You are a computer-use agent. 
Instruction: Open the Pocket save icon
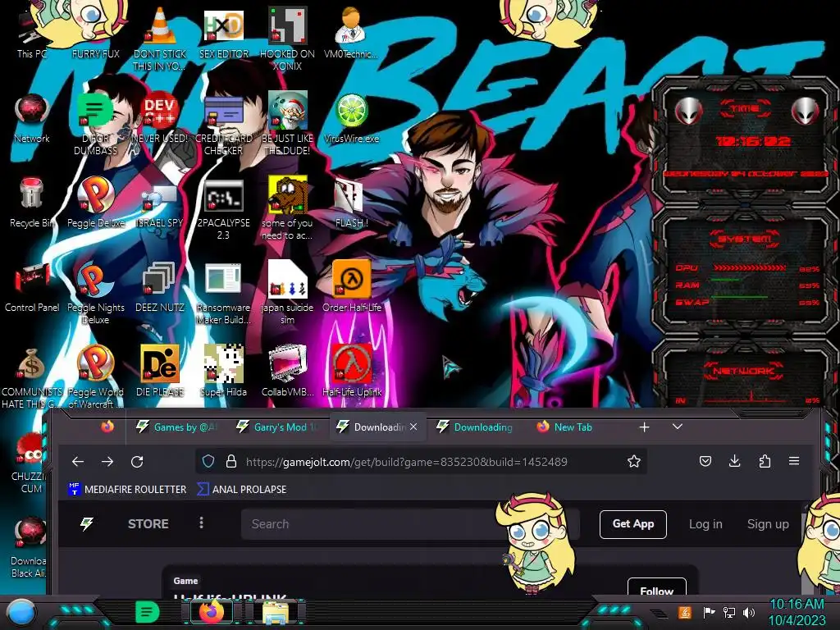click(705, 461)
